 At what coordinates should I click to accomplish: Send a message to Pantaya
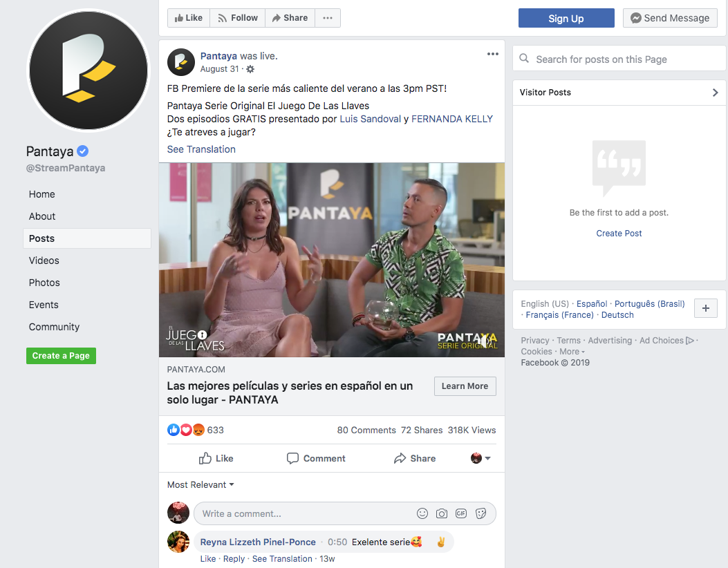(x=670, y=18)
